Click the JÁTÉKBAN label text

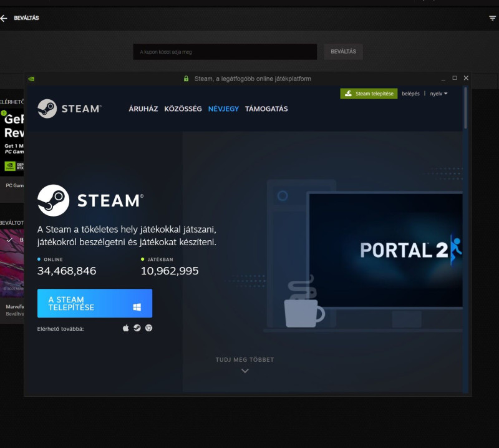[x=160, y=260]
